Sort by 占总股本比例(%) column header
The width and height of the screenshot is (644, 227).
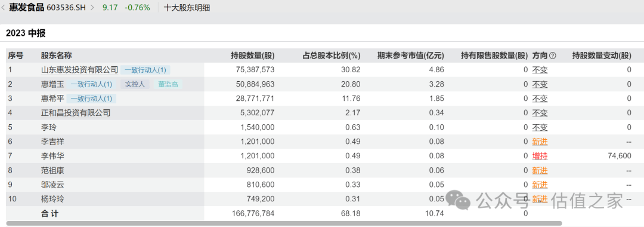click(x=332, y=56)
